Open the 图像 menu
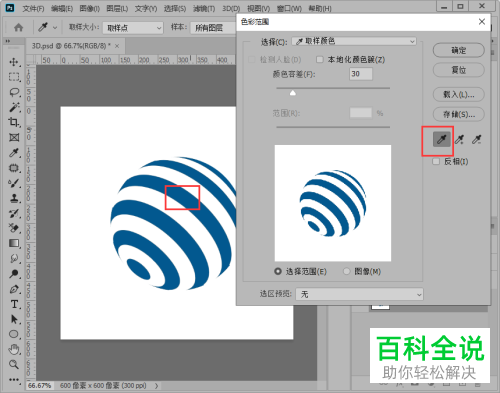The width and height of the screenshot is (500, 393). 90,9
